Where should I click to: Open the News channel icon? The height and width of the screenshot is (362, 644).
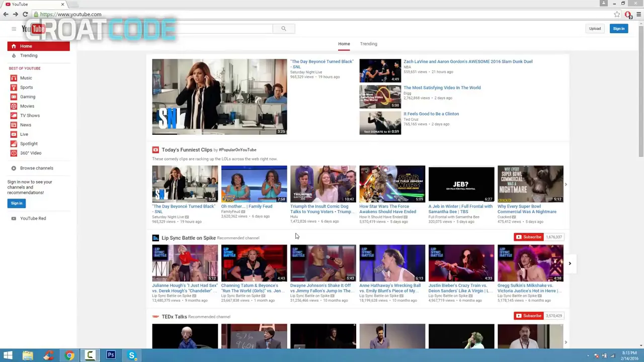14,125
